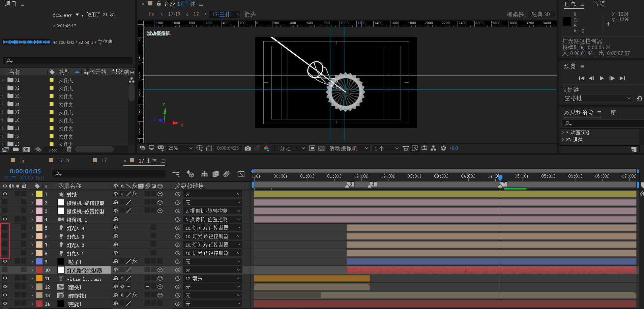Jump to first frame in preview
Image resolution: width=644 pixels, height=309 pixels.
pos(582,78)
